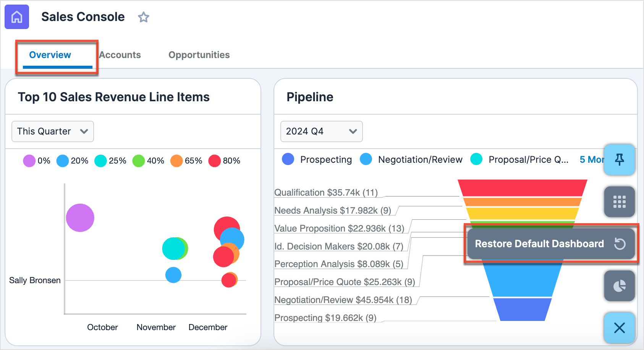
Task: Dismiss the panel with the X icon
Action: [x=619, y=328]
